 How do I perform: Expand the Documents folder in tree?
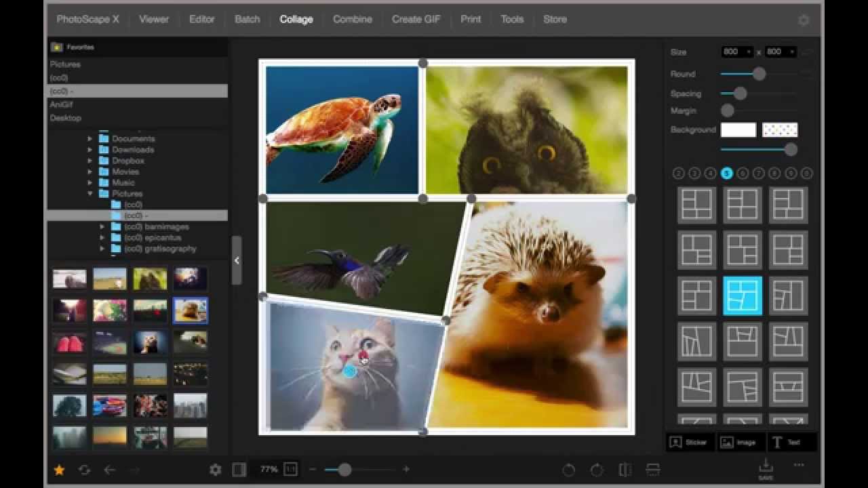[90, 138]
